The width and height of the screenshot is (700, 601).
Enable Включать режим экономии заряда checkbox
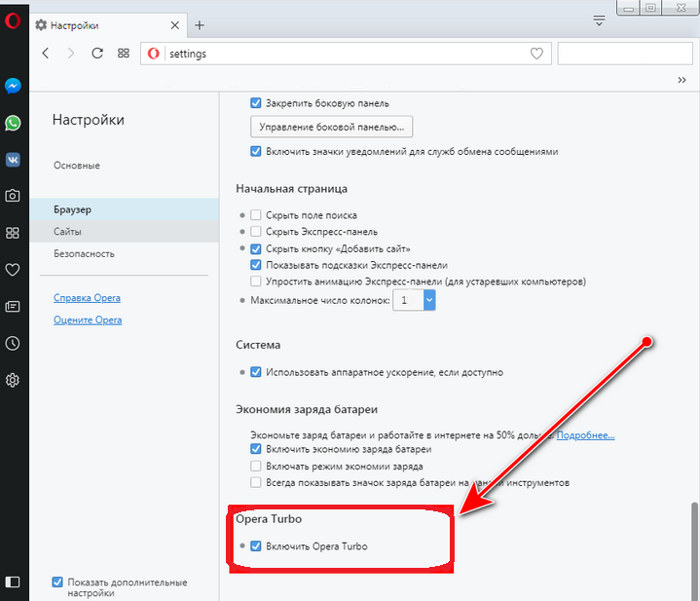click(256, 467)
